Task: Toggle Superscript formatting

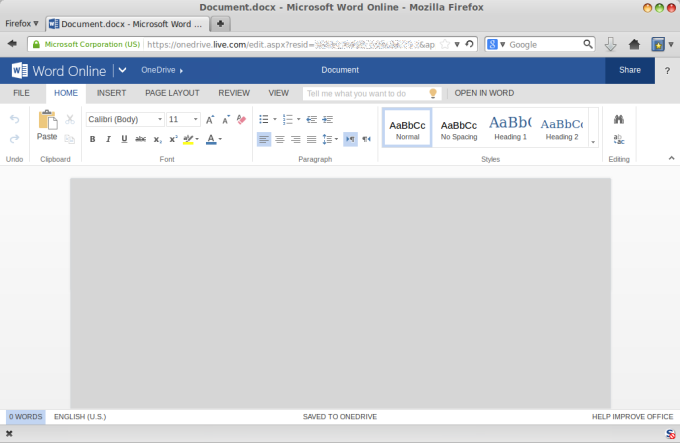Action: 173,139
